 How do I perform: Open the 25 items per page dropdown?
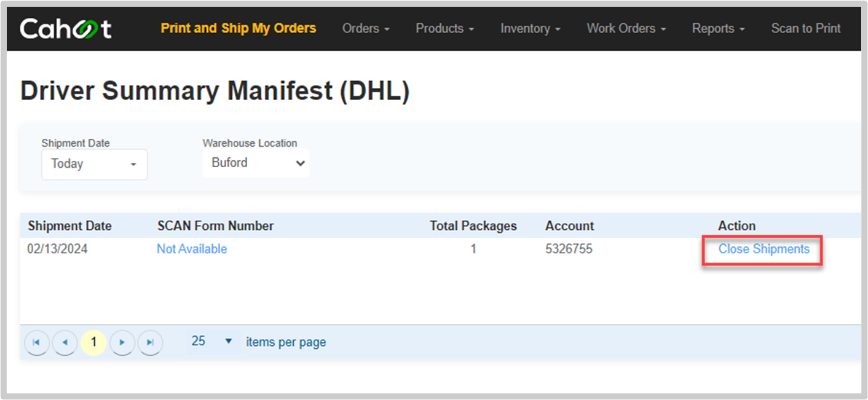click(x=211, y=341)
